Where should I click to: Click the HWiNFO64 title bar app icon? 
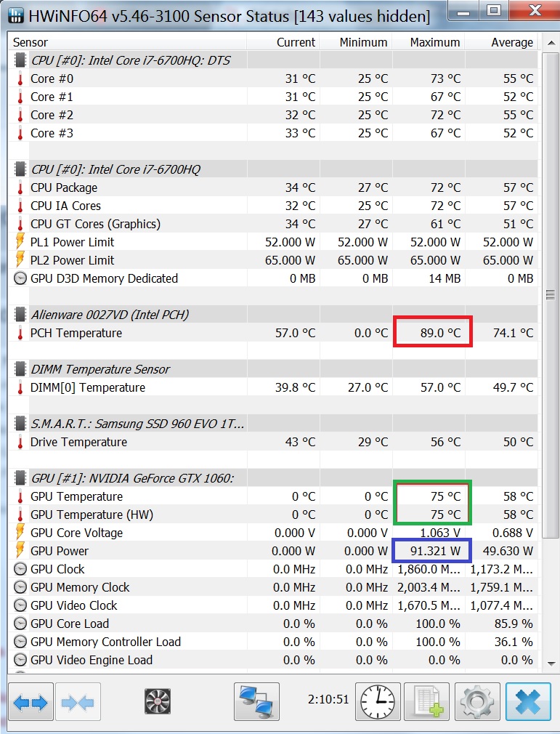coord(17,16)
